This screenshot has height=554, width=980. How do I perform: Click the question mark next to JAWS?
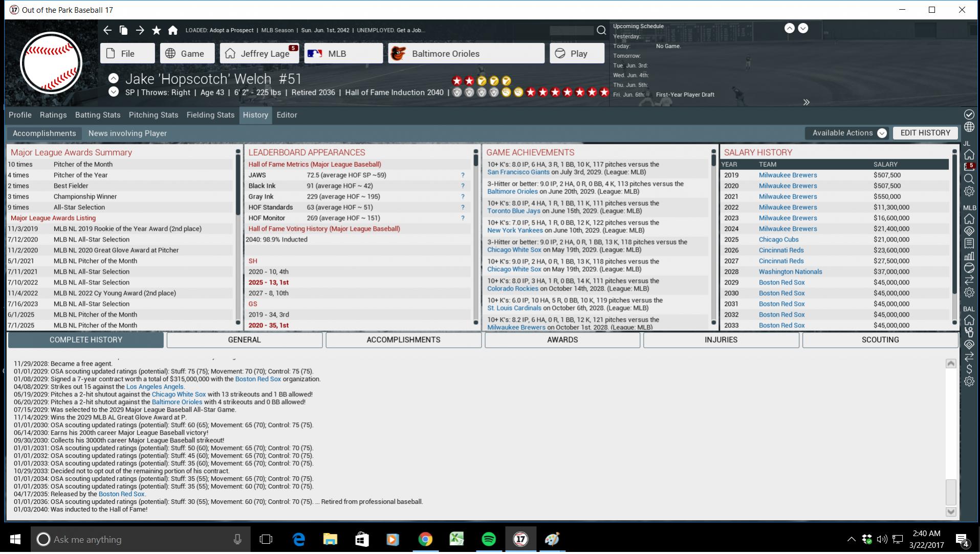(x=463, y=175)
